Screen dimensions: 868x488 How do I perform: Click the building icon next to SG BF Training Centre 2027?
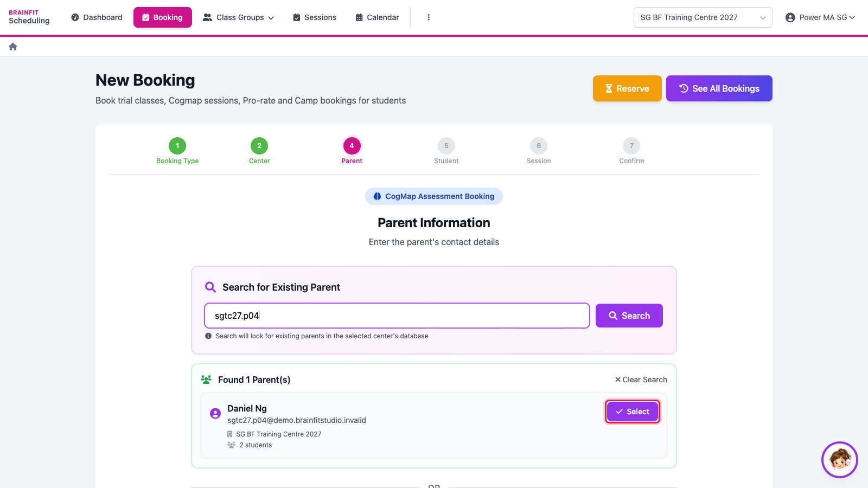point(230,434)
